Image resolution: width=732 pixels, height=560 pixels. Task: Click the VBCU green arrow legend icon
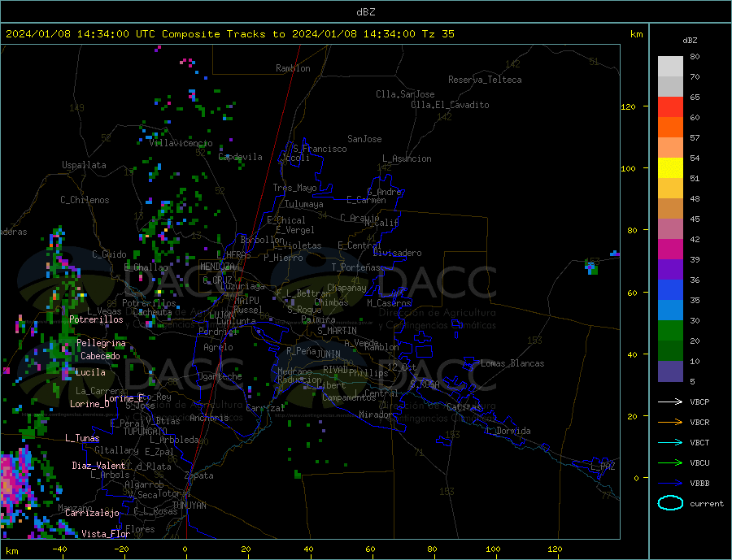click(x=670, y=463)
